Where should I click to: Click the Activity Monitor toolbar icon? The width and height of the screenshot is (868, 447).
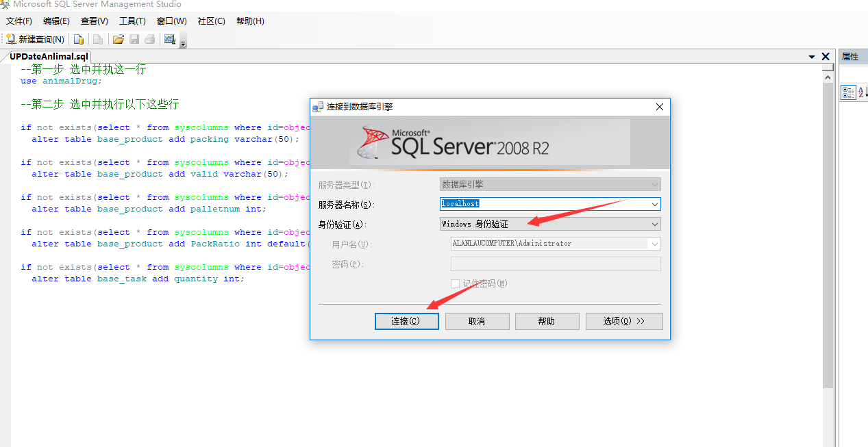170,39
